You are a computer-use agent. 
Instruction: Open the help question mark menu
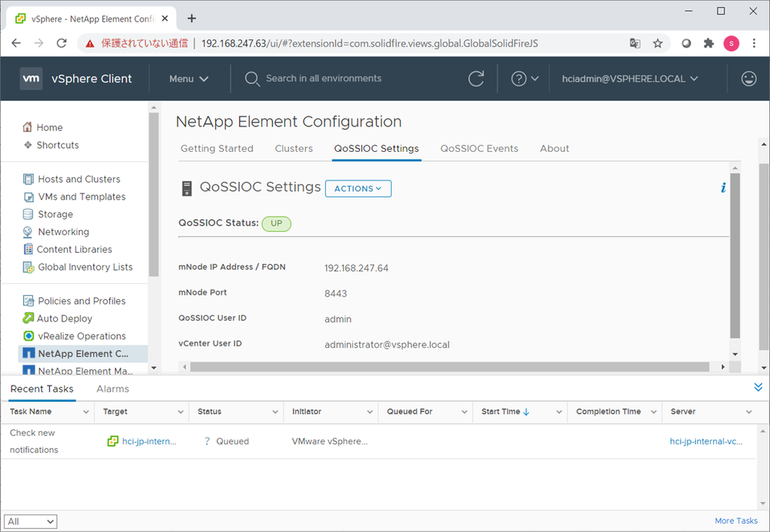[x=525, y=79]
